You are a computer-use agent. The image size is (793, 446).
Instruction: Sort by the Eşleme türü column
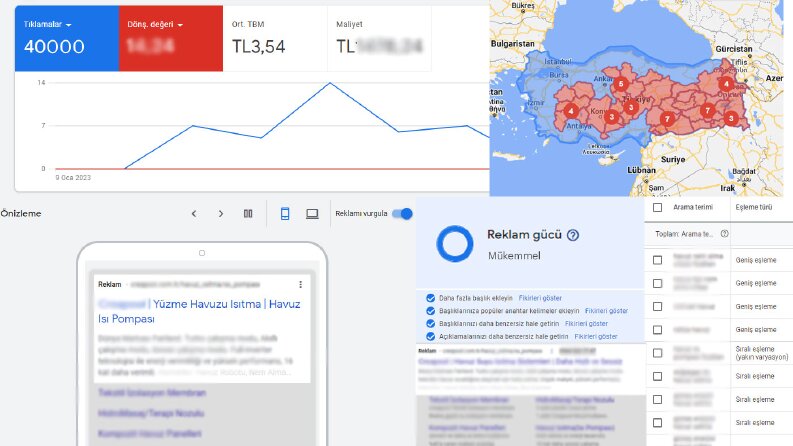point(754,207)
